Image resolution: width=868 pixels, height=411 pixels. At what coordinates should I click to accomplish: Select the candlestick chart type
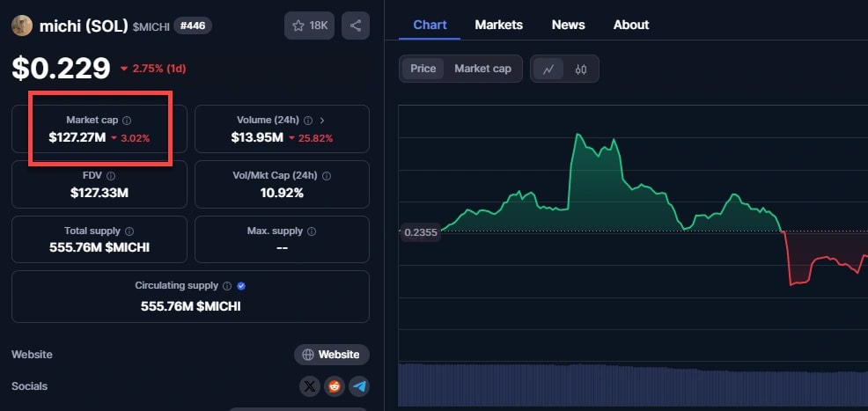[581, 69]
